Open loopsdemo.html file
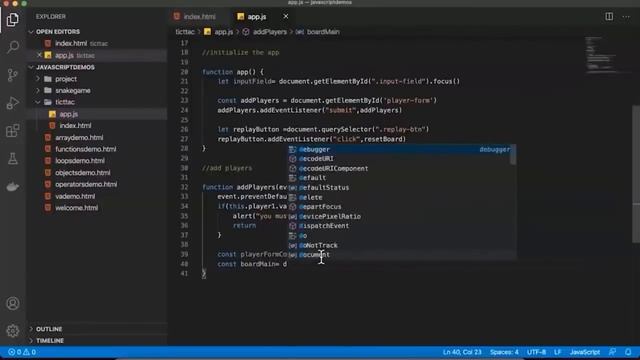The image size is (640, 360). [80, 161]
